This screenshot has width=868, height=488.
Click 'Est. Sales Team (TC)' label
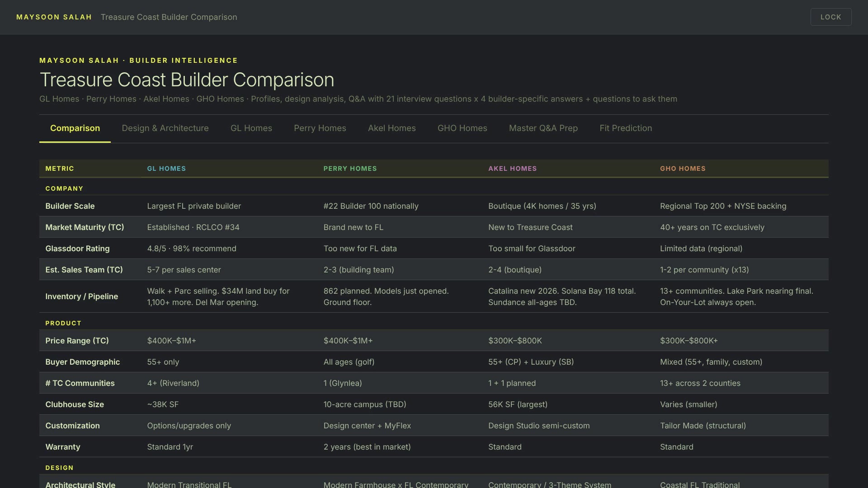point(84,270)
